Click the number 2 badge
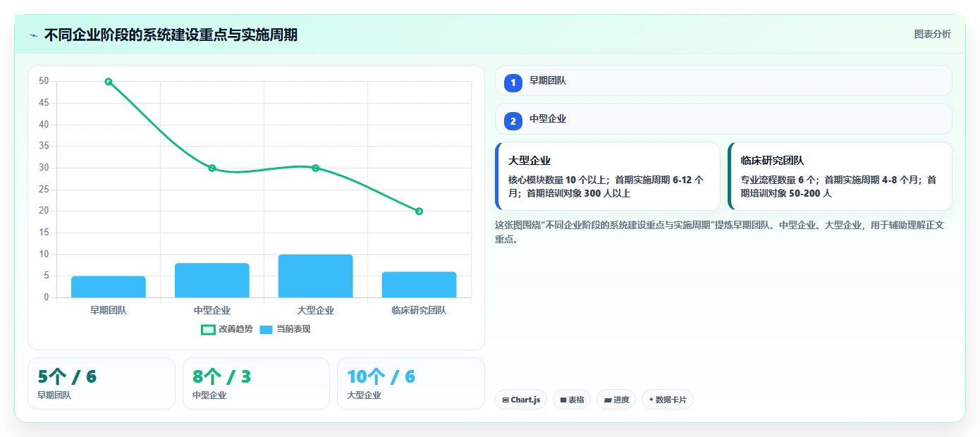 513,121
